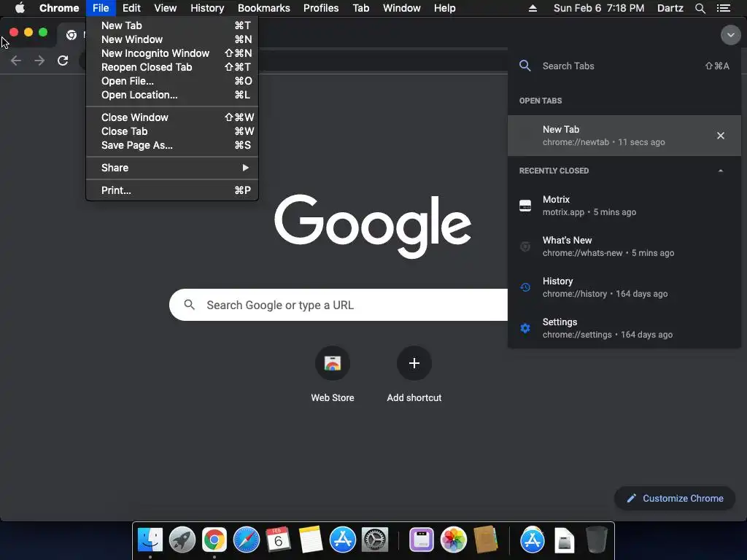
Task: Choose Print... menu item
Action: 172,190
